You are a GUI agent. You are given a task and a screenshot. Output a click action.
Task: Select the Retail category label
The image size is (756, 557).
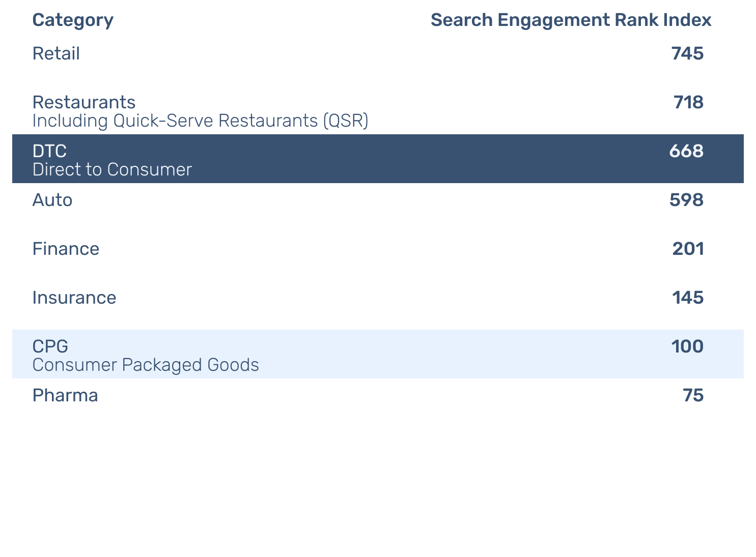click(56, 53)
